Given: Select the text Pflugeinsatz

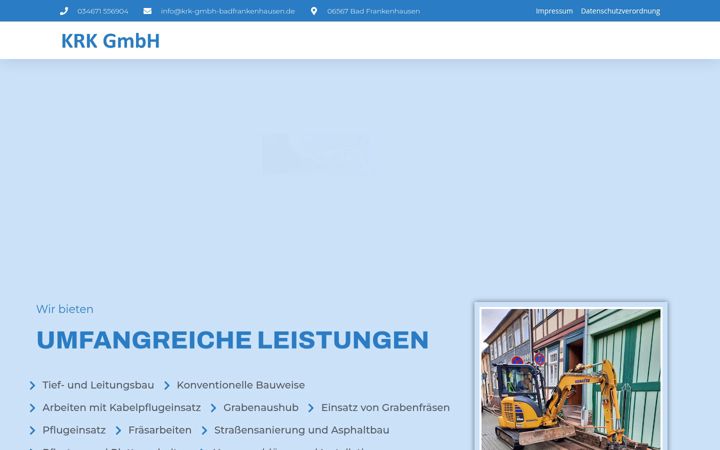Looking at the screenshot, I should pos(74,430).
